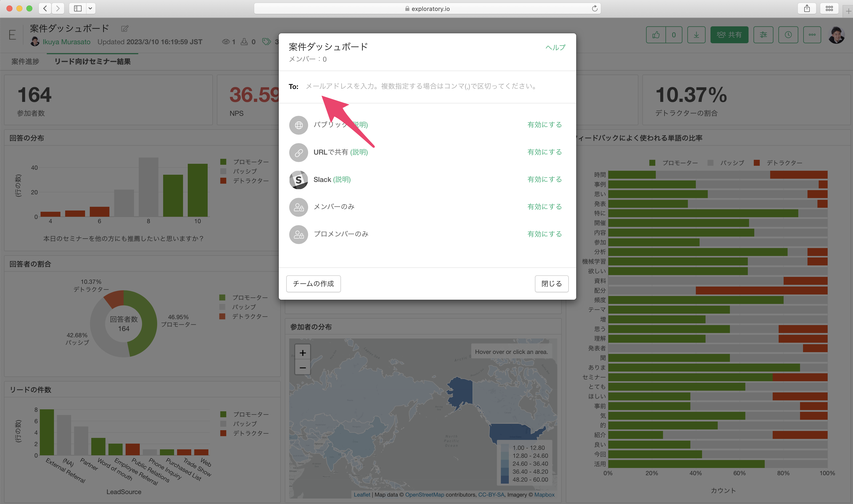Toggle the Safari sidebar
Image resolution: width=853 pixels, height=504 pixels.
(78, 8)
